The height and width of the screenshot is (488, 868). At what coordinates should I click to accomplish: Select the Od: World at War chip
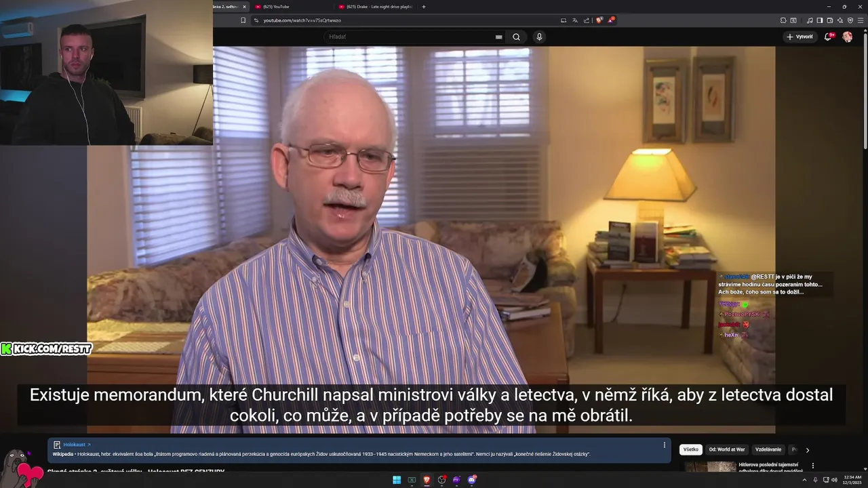pyautogui.click(x=727, y=449)
